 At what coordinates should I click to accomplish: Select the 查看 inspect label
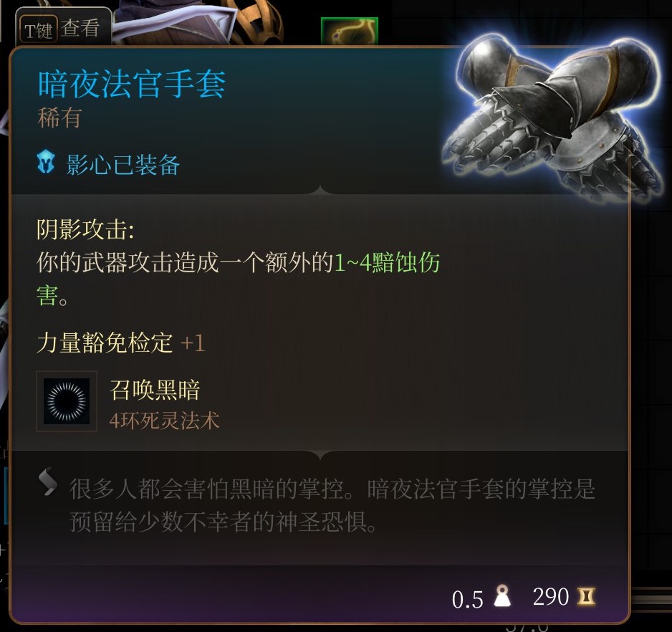click(80, 29)
